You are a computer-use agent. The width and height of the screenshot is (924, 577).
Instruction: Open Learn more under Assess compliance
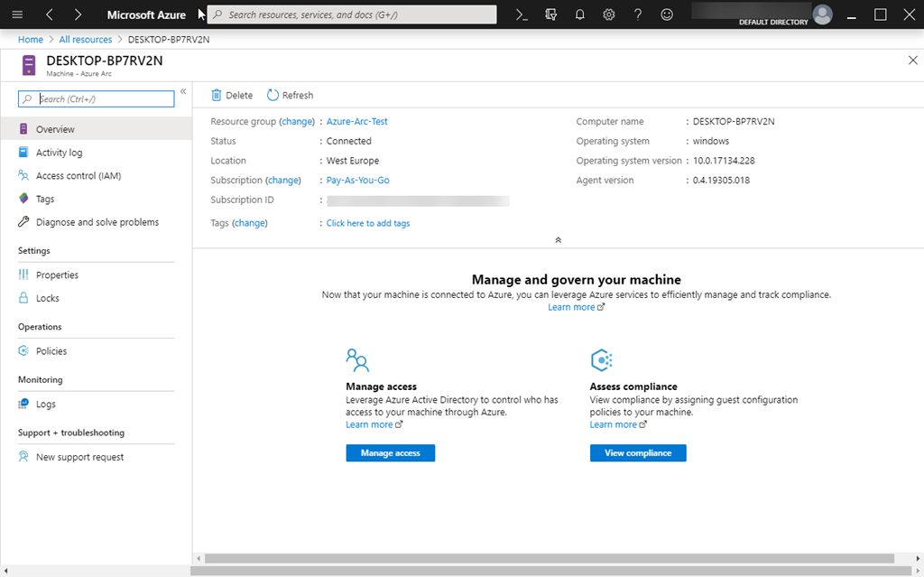pyautogui.click(x=618, y=424)
